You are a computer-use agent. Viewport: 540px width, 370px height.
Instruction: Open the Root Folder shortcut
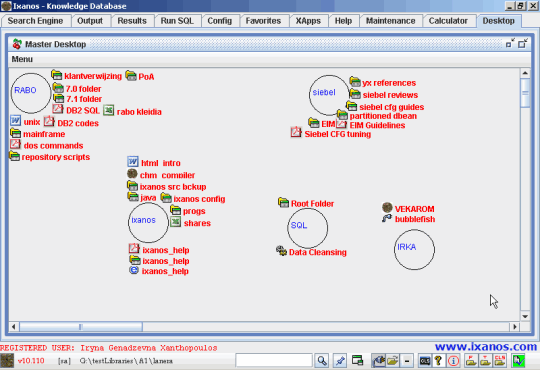click(x=306, y=203)
